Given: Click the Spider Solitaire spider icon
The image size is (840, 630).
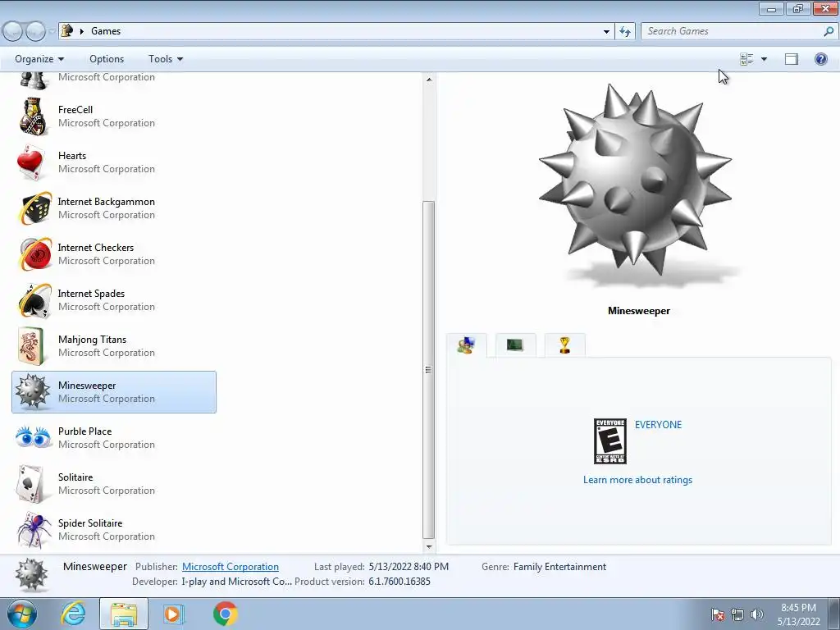Looking at the screenshot, I should tap(34, 530).
